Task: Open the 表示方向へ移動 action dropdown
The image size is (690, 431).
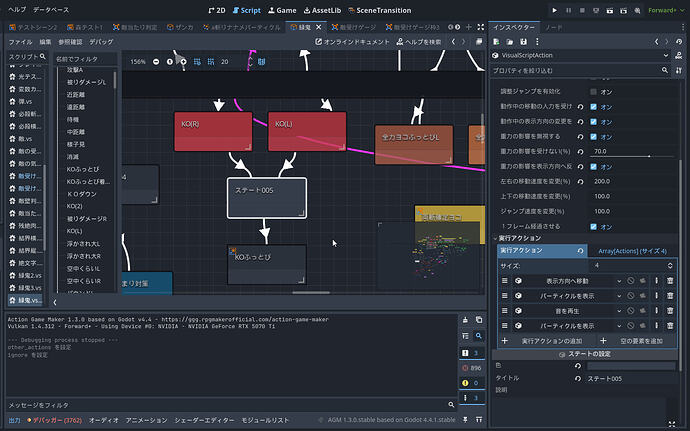Action: tap(619, 281)
